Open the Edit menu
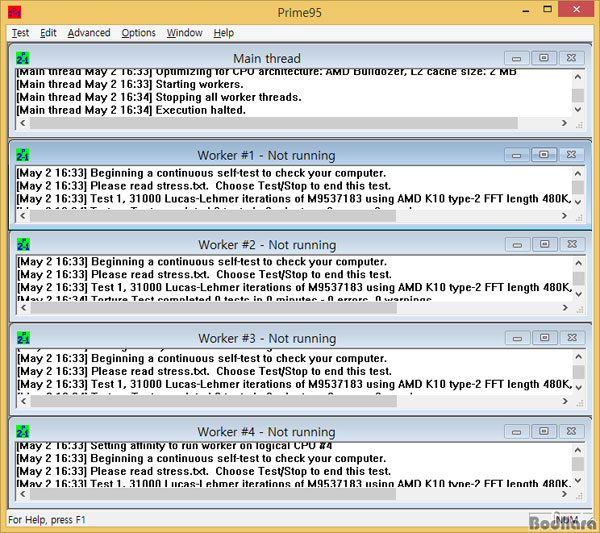The image size is (600, 533). (x=48, y=33)
